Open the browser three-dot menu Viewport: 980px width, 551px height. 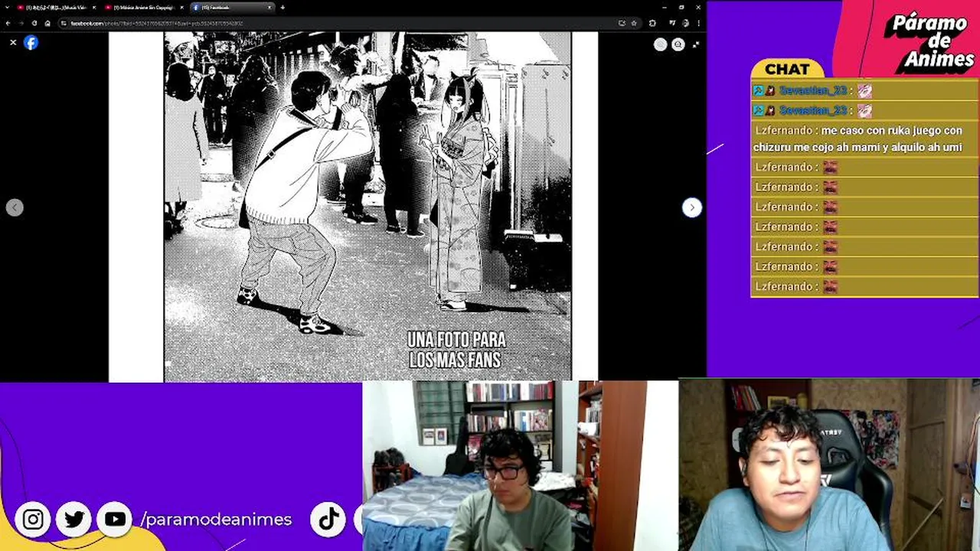pyautogui.click(x=698, y=23)
